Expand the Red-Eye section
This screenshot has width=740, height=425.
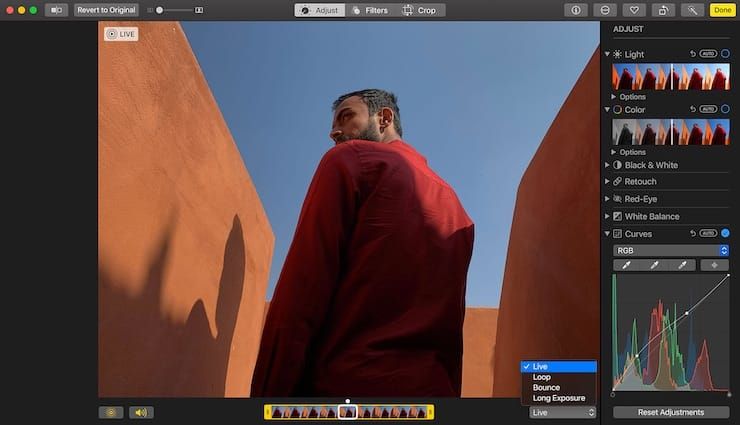607,199
